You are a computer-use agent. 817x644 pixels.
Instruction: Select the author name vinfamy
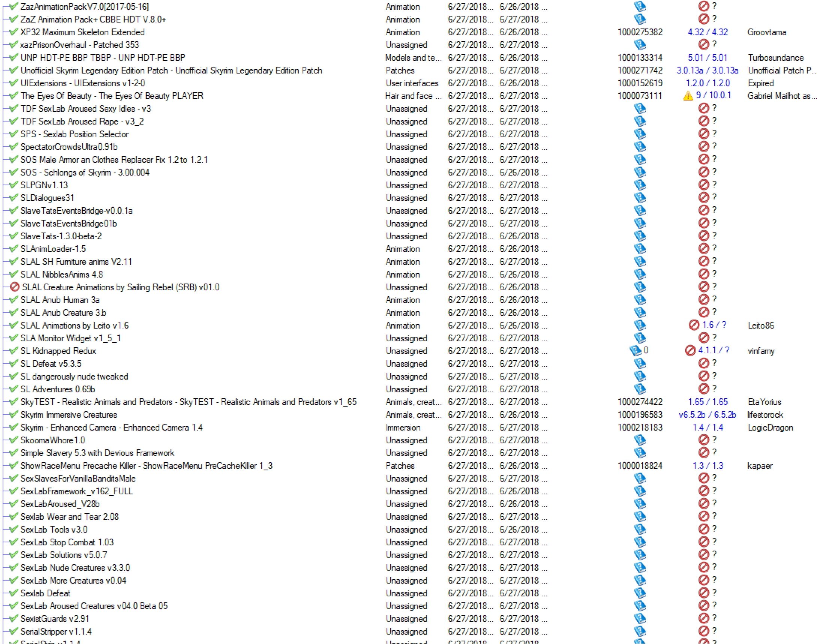(761, 351)
